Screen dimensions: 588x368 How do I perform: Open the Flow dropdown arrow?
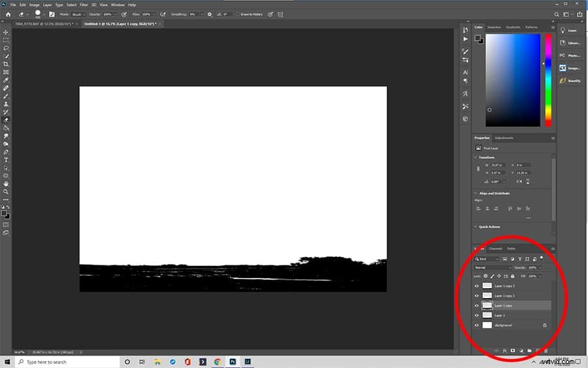tap(154, 14)
